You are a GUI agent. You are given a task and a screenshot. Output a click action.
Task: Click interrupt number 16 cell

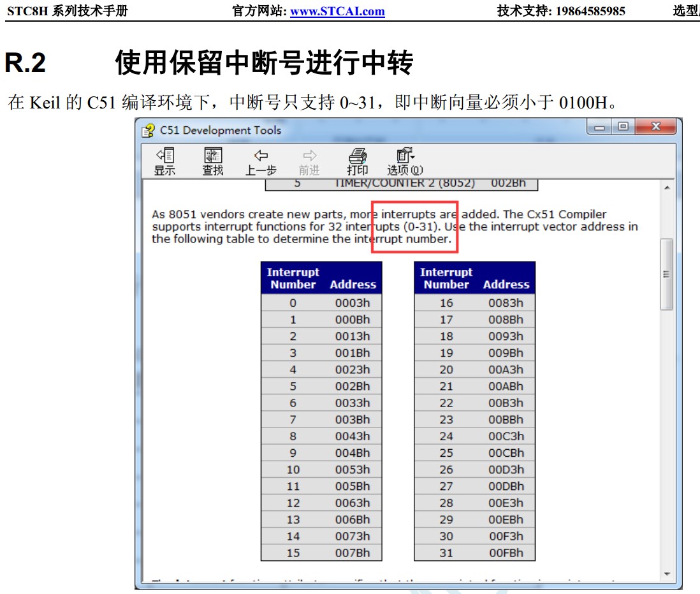tap(446, 303)
